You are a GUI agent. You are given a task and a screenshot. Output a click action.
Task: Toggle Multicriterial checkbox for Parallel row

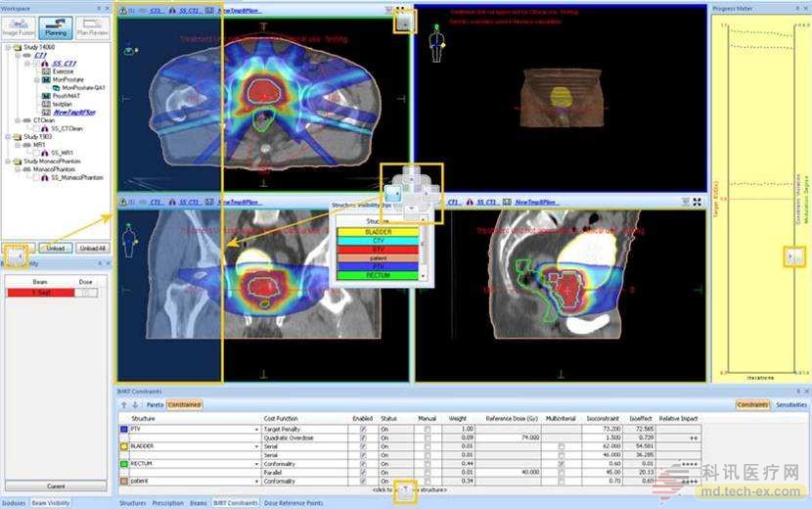click(x=562, y=473)
